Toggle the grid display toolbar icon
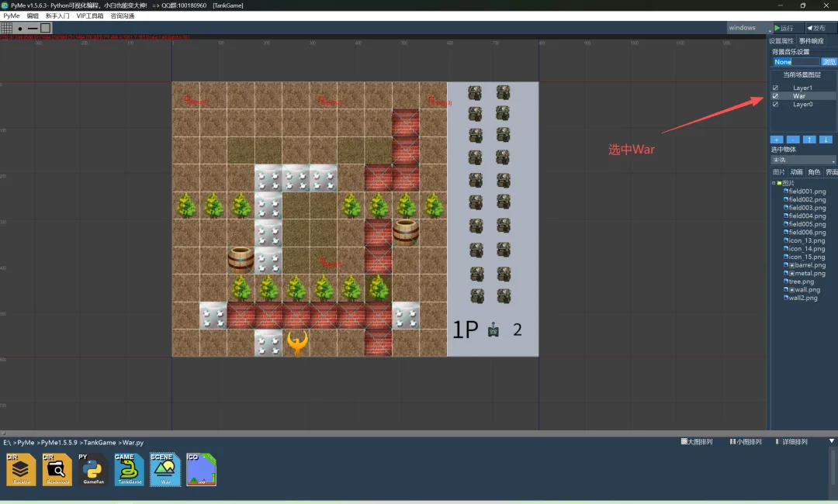The image size is (838, 504). point(6,28)
